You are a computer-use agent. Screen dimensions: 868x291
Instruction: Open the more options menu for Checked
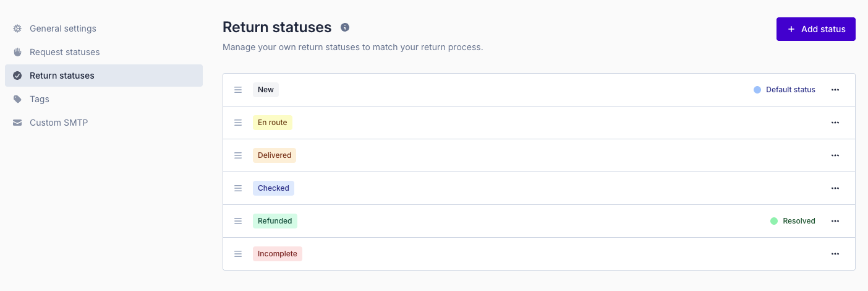point(835,188)
